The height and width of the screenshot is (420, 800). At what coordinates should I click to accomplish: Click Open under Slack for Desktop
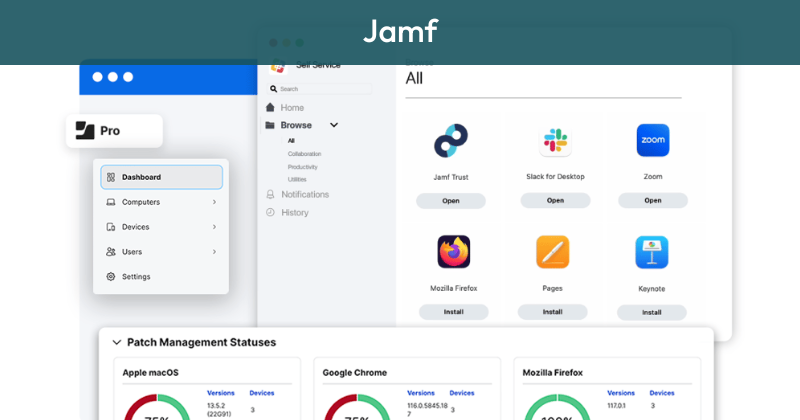pyautogui.click(x=555, y=201)
